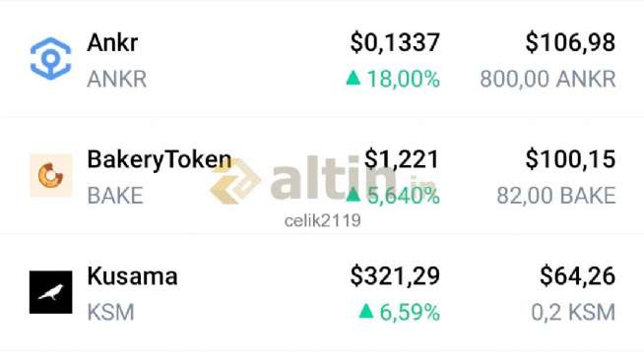This screenshot has height=360, width=644.
Task: Click the BakeryToken price $1,221
Action: pyautogui.click(x=402, y=159)
